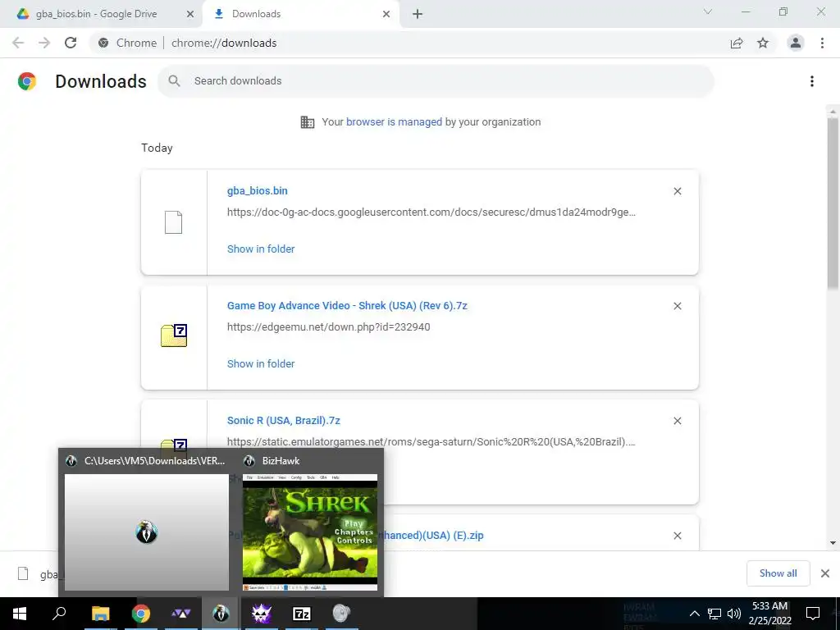Open the gba_bios.bin file link

coord(257,190)
